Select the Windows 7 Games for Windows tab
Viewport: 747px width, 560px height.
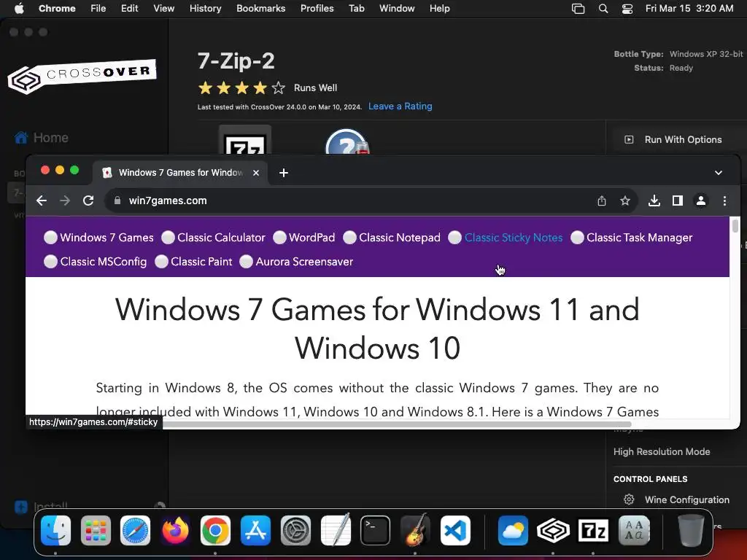tap(180, 172)
